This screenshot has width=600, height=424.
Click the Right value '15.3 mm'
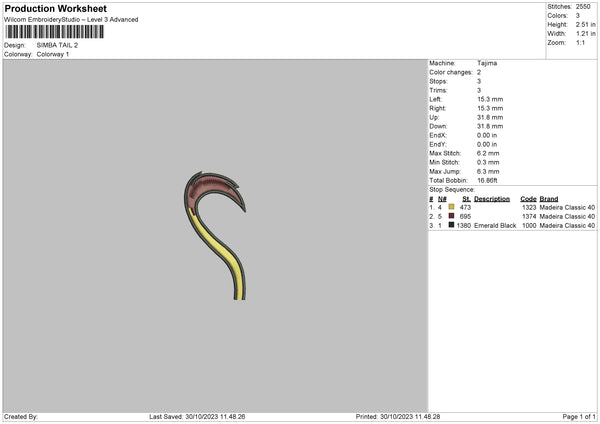[x=490, y=108]
